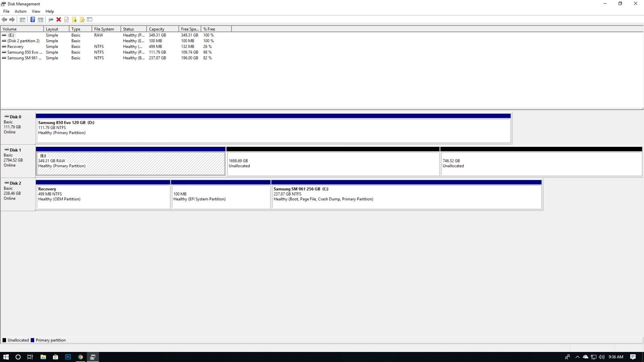Click the checklist settings icon in toolbar

pyautogui.click(x=90, y=19)
